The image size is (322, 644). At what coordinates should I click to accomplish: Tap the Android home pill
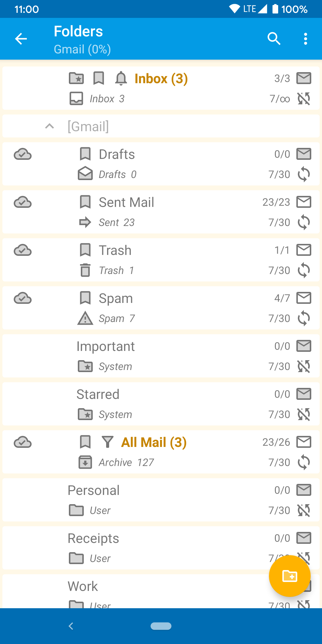161,626
